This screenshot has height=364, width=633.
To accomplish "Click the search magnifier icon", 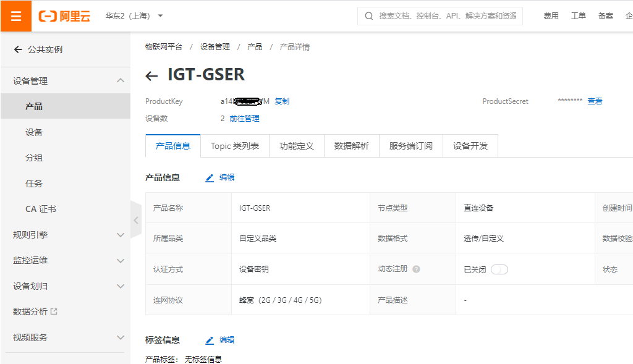I will pos(368,15).
